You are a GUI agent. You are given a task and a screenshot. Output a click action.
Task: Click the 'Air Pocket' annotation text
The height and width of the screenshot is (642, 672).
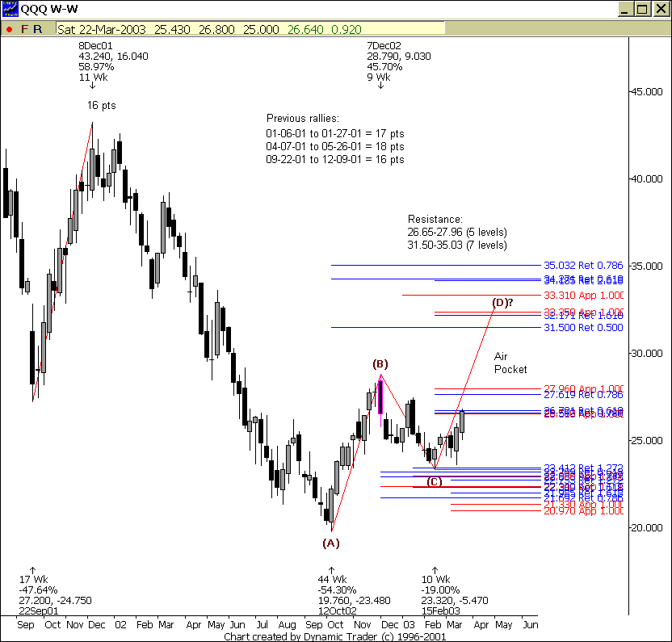(x=510, y=363)
